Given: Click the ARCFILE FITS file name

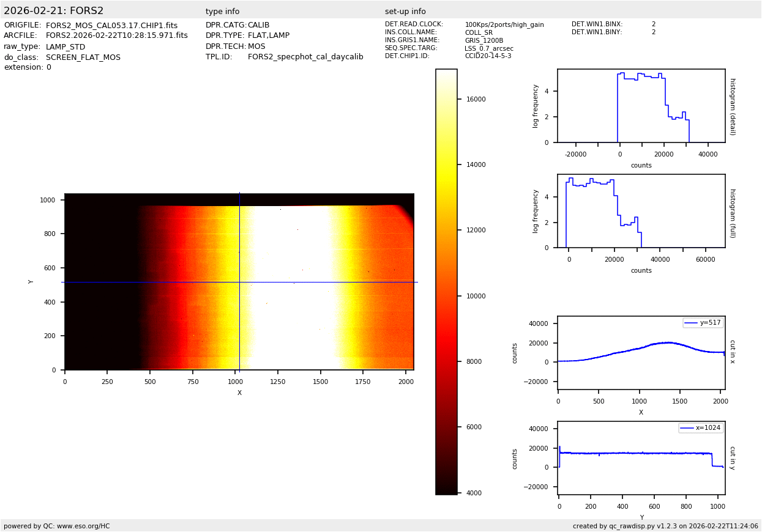Looking at the screenshot, I should (117, 36).
